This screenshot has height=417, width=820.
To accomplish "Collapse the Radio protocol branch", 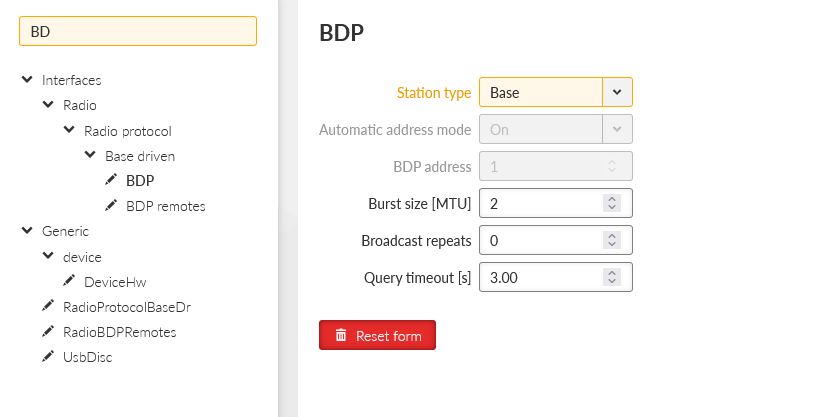I will tap(69, 130).
